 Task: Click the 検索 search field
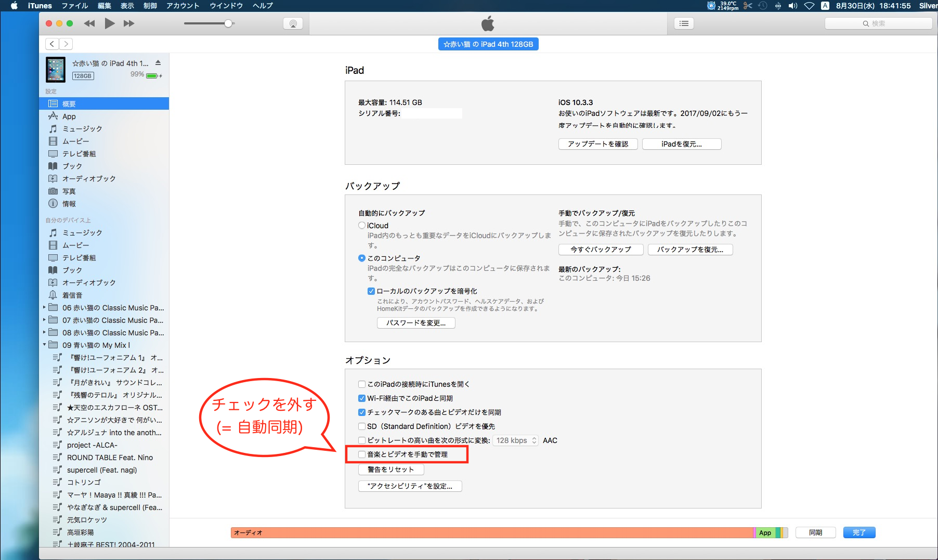[x=878, y=23]
